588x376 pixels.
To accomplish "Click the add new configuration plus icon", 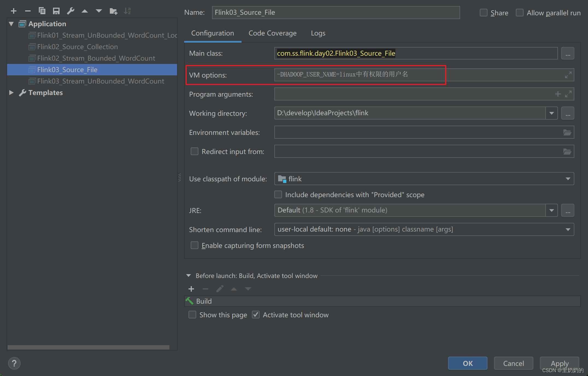I will (14, 11).
